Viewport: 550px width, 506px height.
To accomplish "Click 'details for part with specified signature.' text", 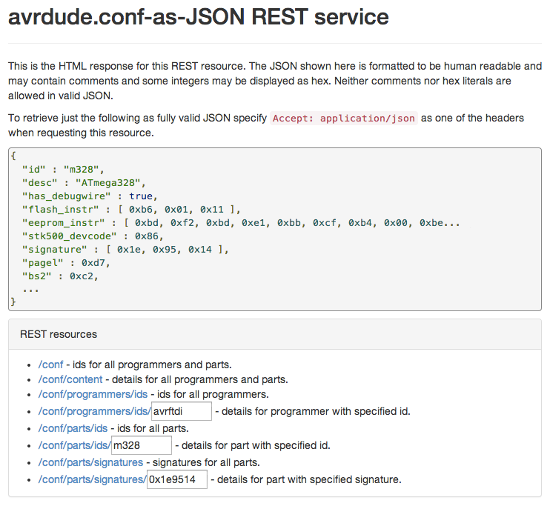I will pyautogui.click(x=309, y=479).
